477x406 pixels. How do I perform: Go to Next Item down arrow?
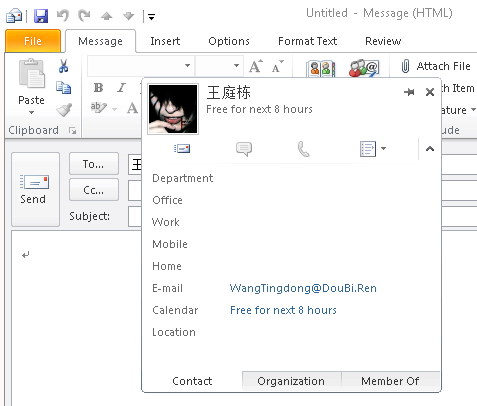pos(128,16)
